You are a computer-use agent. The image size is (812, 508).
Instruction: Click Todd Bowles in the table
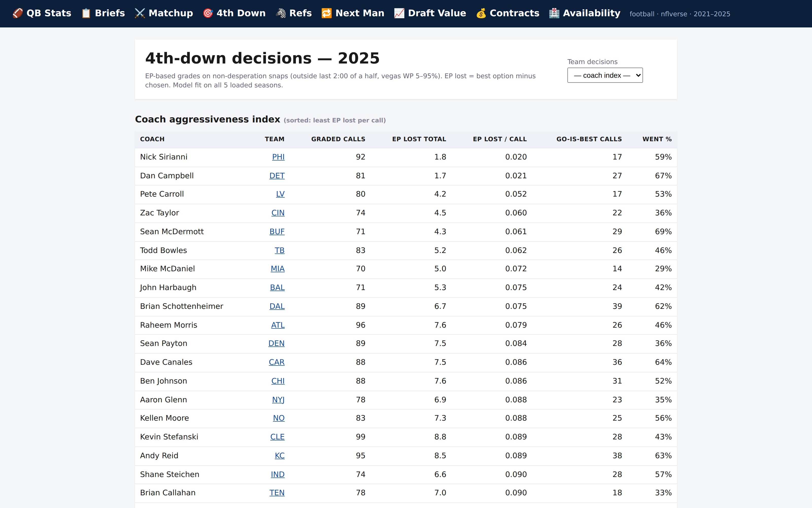[163, 251]
